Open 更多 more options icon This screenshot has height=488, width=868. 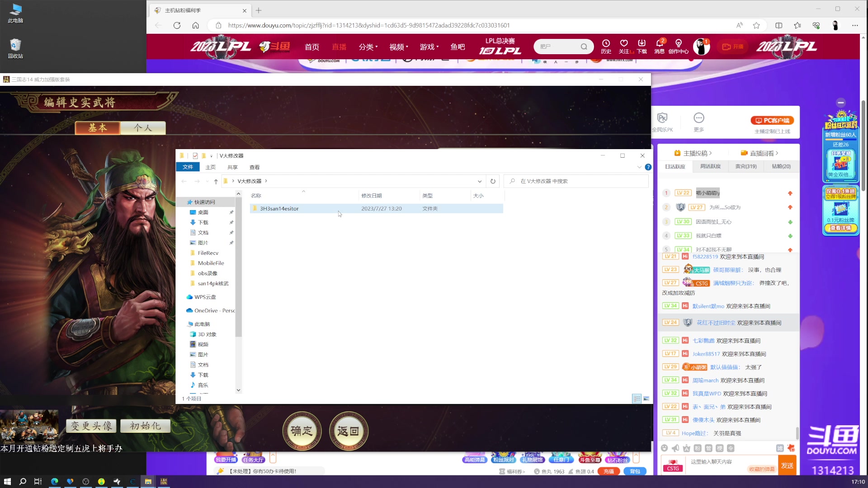[x=699, y=122]
